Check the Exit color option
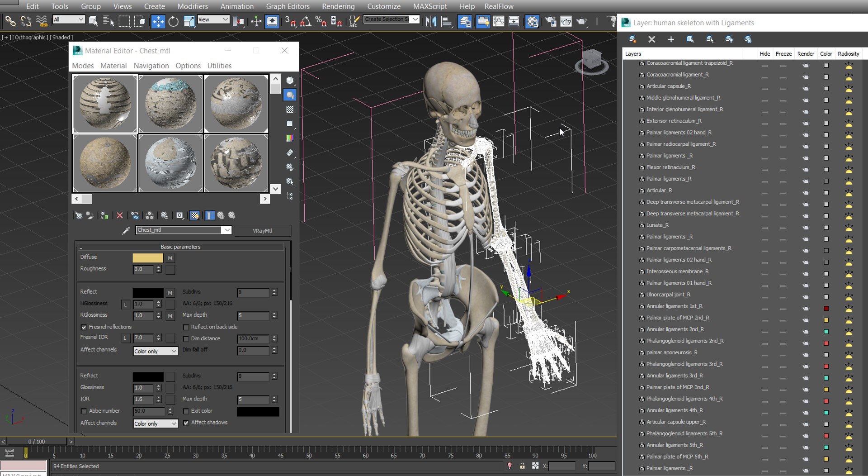The width and height of the screenshot is (868, 476). pyautogui.click(x=186, y=411)
